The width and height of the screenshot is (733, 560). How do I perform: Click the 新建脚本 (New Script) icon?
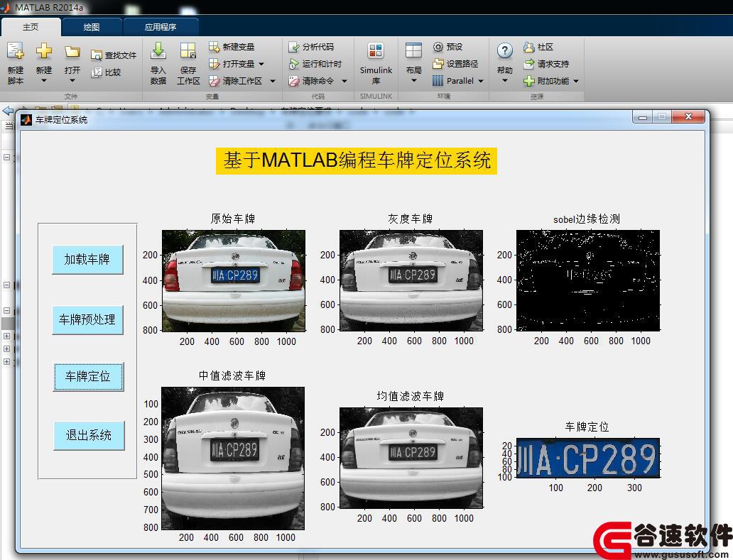tap(15, 50)
